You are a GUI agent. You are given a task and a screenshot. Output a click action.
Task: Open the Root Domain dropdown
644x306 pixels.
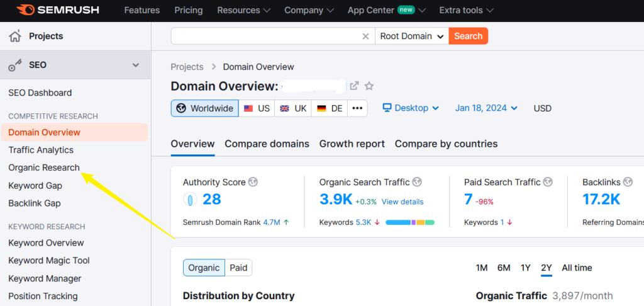(x=412, y=36)
